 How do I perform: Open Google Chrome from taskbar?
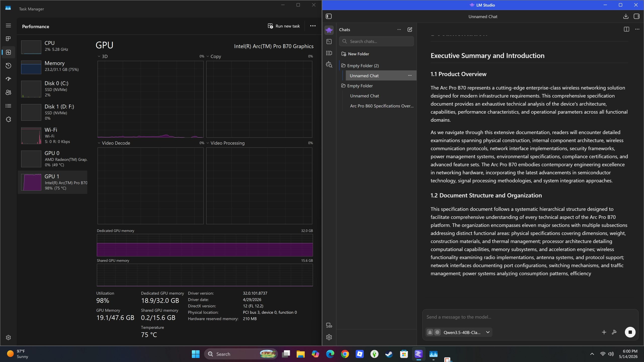click(x=345, y=354)
